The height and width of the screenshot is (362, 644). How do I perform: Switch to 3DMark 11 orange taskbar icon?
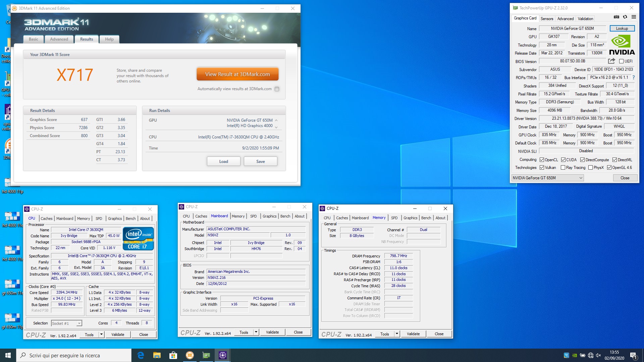click(x=190, y=355)
